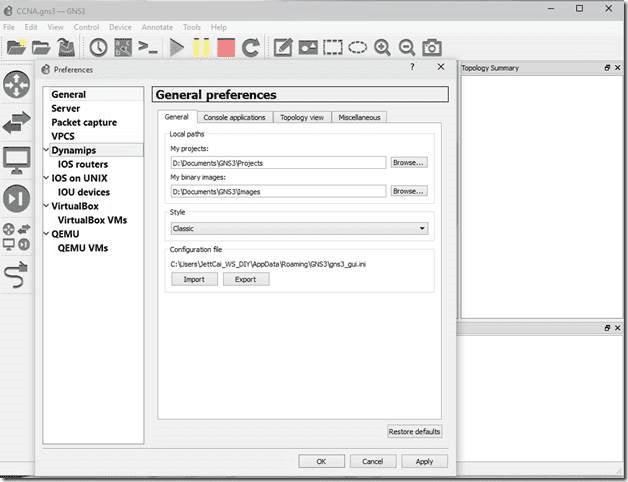Select the Browse end devices monitor icon
Image resolution: width=628 pixels, height=482 pixels.
(16, 160)
